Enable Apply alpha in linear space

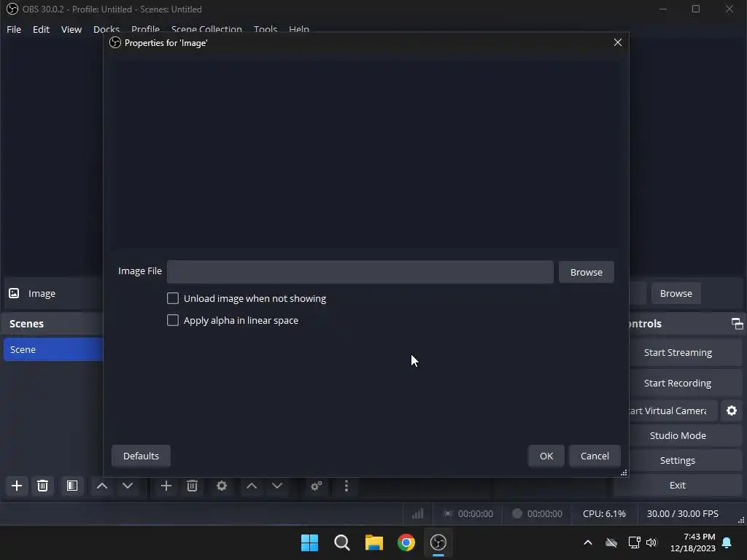(172, 321)
